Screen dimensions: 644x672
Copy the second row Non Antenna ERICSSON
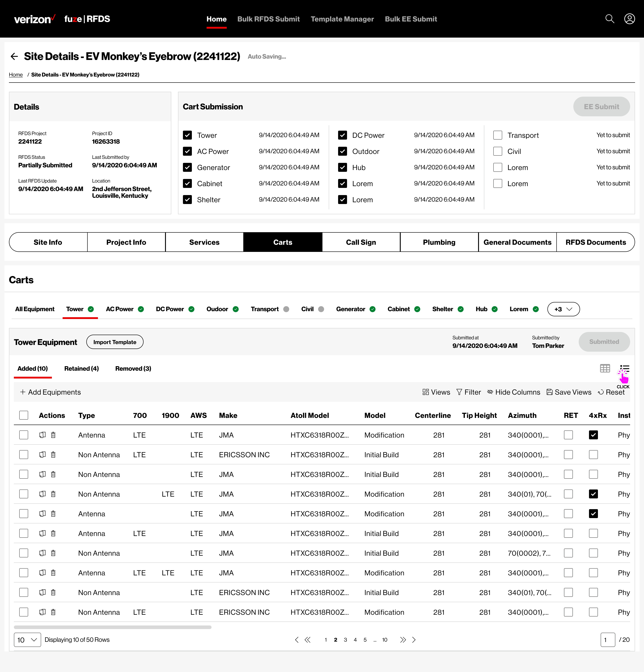pos(42,455)
